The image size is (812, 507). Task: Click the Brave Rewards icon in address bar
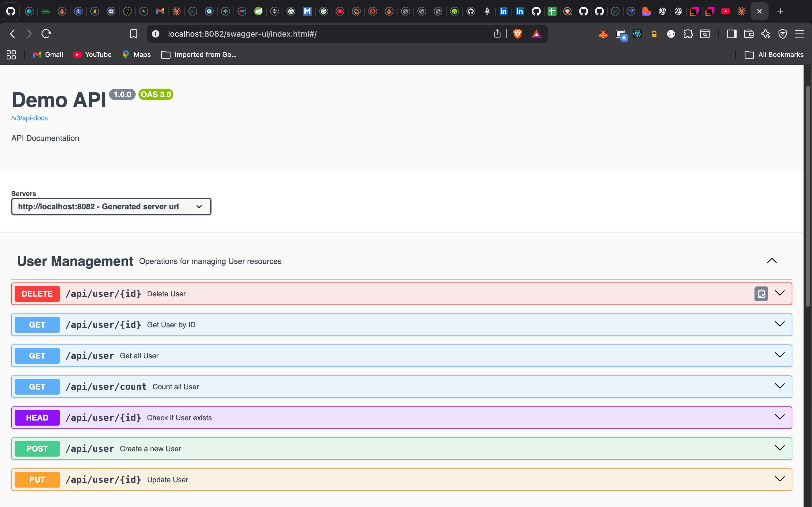point(537,34)
